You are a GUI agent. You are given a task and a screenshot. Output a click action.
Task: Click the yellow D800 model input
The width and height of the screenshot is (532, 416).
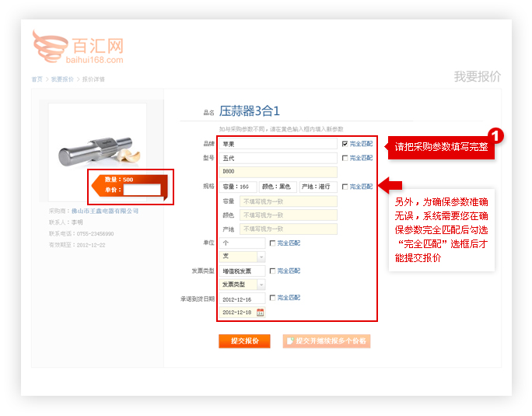[278, 172]
